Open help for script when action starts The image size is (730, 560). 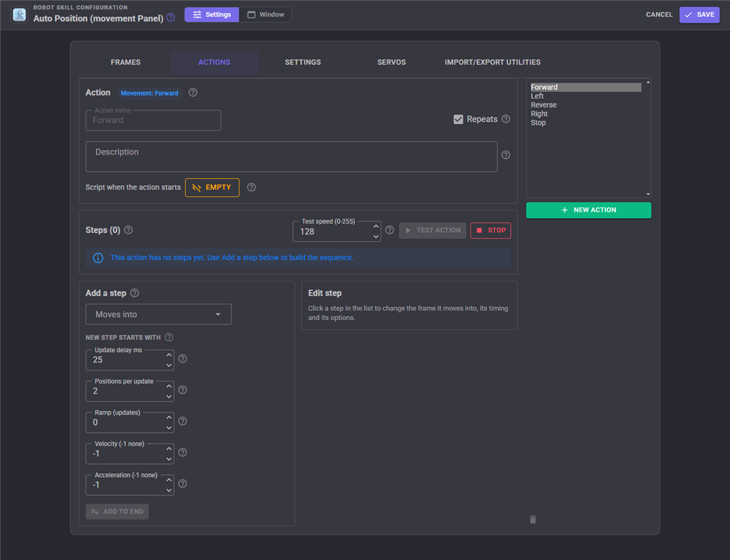252,187
